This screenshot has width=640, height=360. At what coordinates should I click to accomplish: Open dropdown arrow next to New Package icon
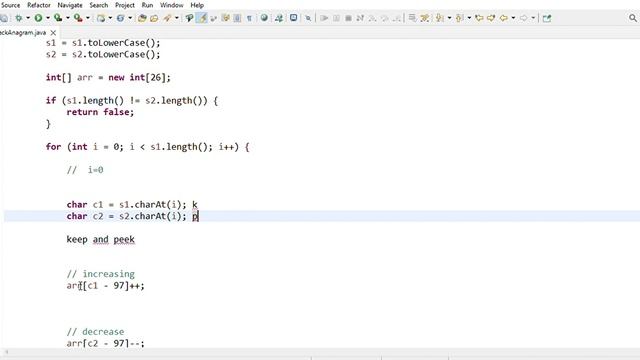(110, 18)
